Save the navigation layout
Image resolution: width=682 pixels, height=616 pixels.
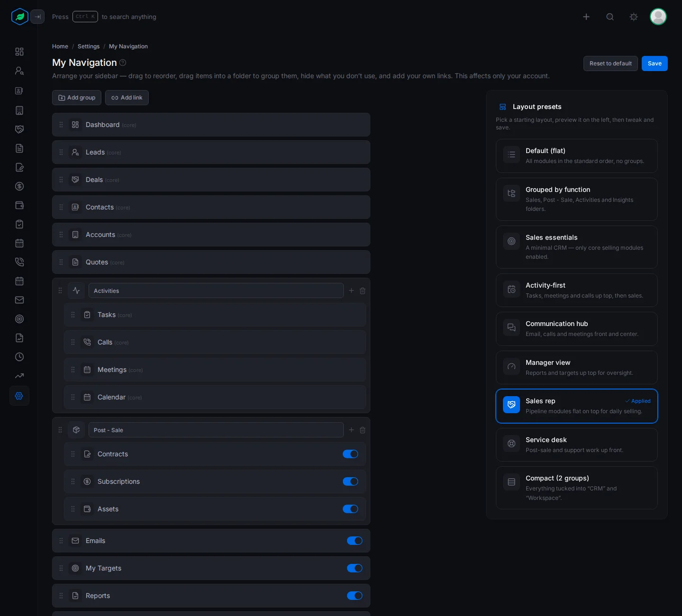click(655, 63)
